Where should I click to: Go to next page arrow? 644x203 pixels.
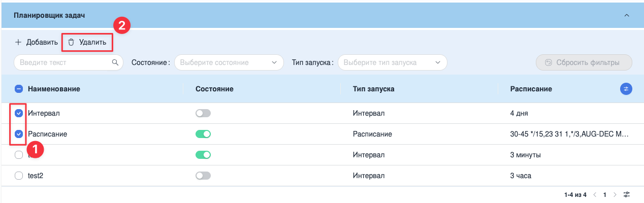pos(615,194)
